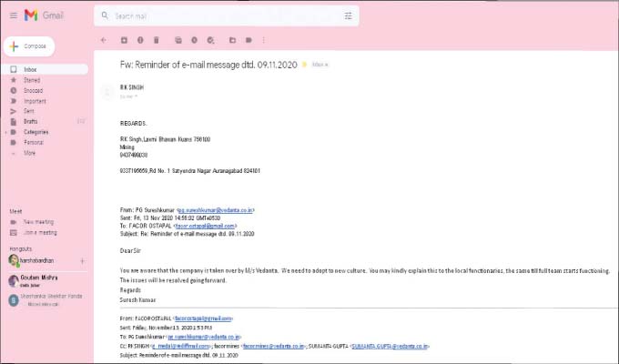
Task: Open the Move to folder icon
Action: pyautogui.click(x=232, y=40)
